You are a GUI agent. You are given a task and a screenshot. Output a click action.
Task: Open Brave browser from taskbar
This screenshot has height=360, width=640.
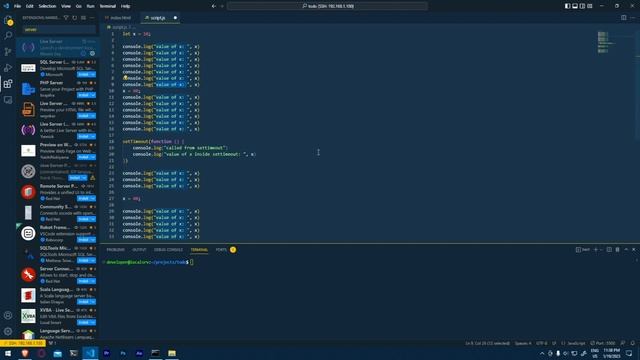tap(24, 353)
